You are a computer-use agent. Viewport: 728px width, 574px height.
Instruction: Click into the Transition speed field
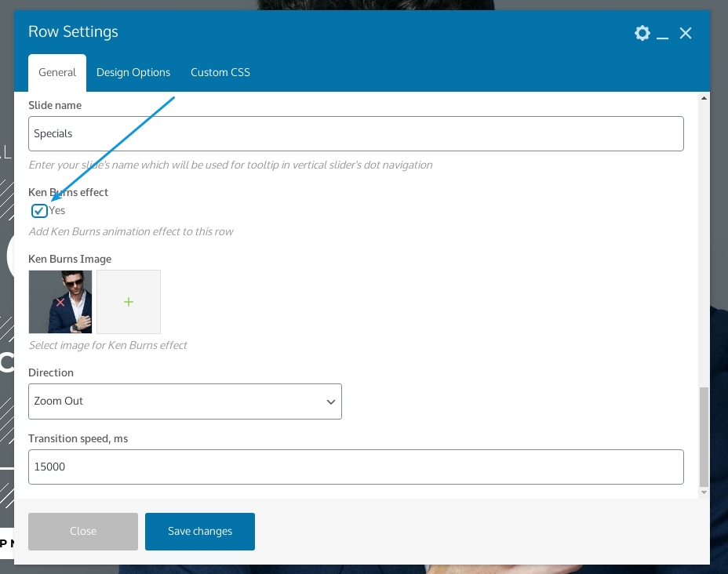355,467
